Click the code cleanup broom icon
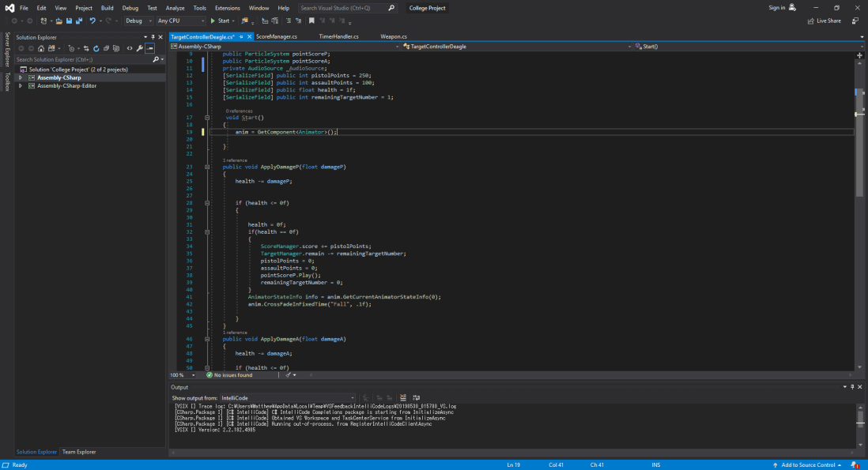 coord(288,375)
